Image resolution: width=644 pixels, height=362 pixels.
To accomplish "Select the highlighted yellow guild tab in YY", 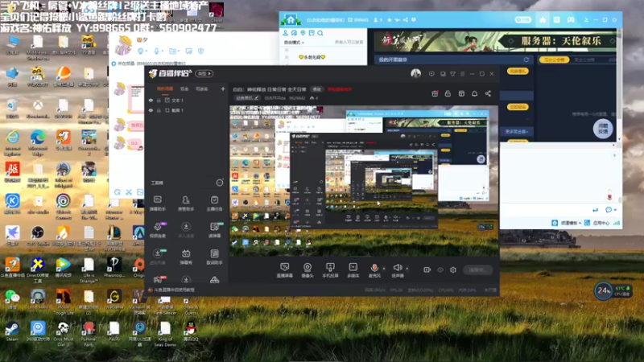I will point(554,60).
